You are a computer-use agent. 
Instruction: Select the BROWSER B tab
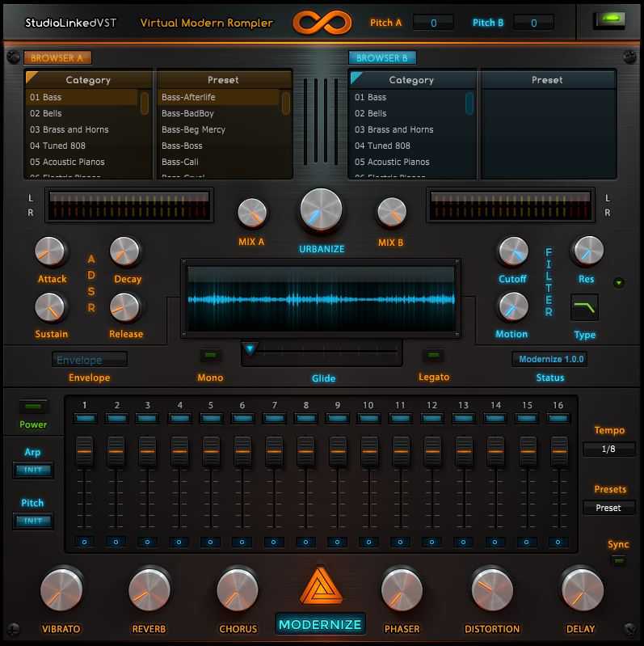pyautogui.click(x=382, y=57)
